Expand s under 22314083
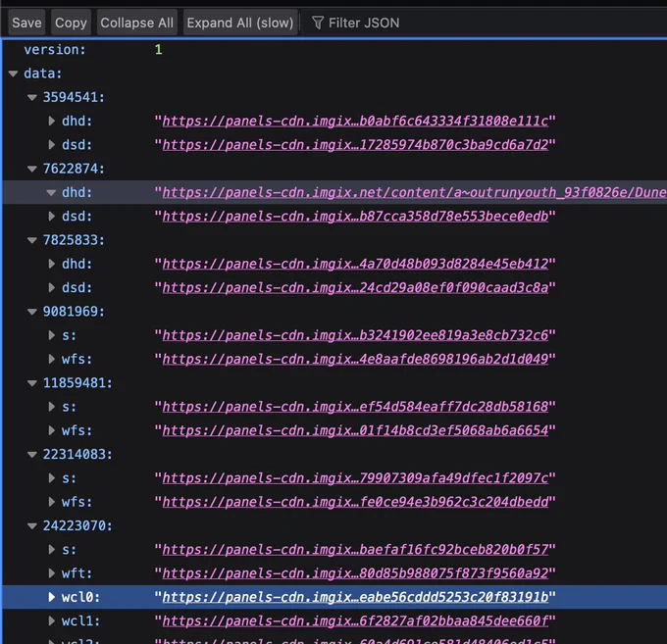The height and width of the screenshot is (644, 667). pos(51,478)
